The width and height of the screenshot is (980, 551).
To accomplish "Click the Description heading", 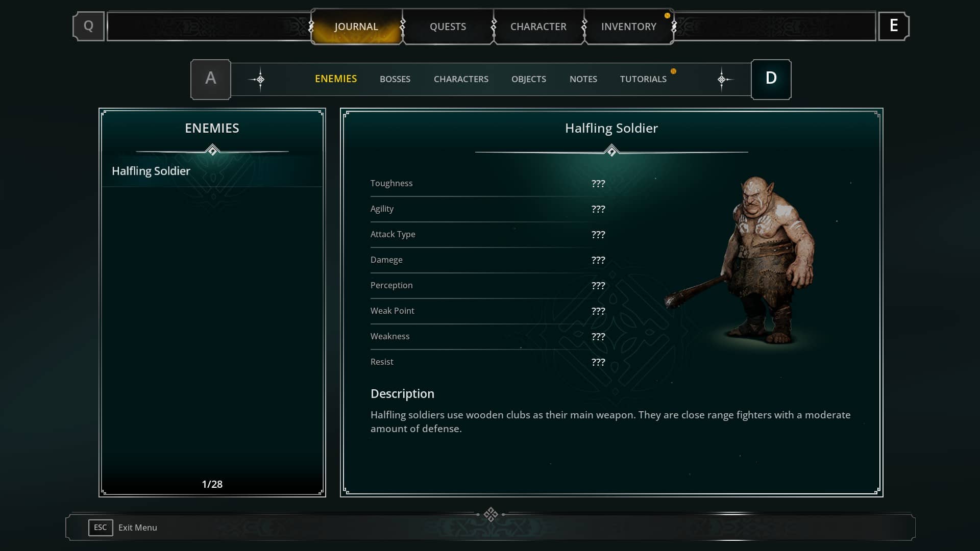I will pyautogui.click(x=402, y=394).
